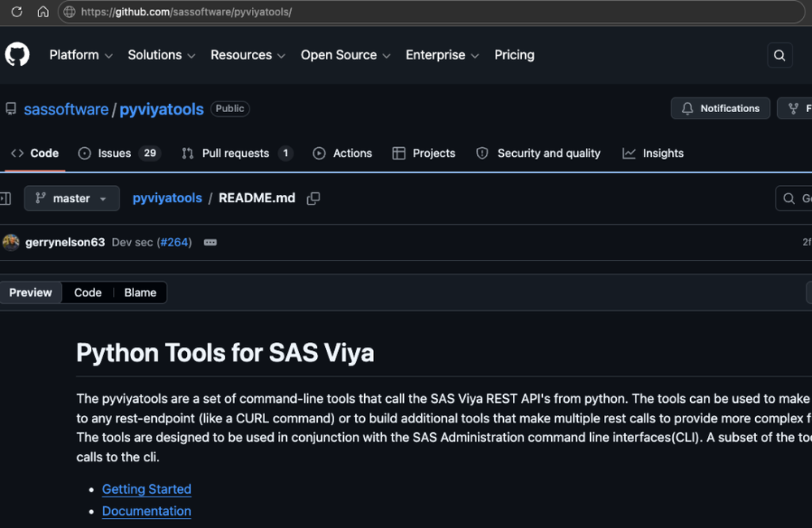Go to browser home page icon
This screenshot has width=812, height=528.
(x=43, y=11)
